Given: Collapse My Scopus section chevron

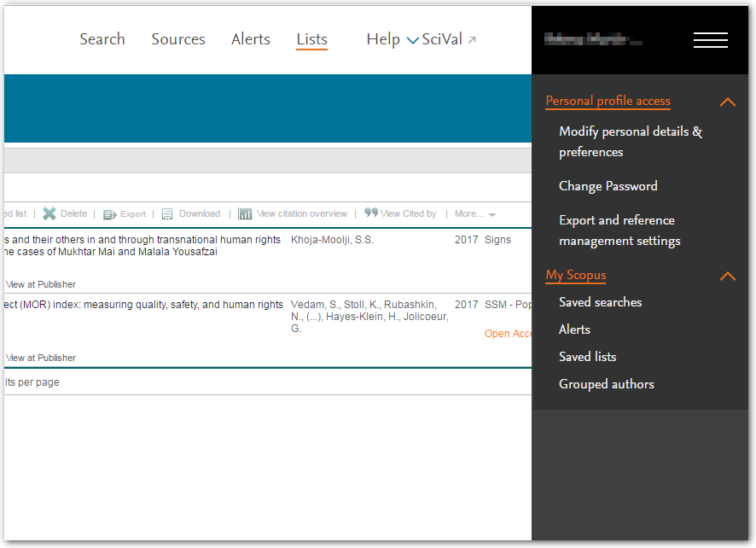Looking at the screenshot, I should (728, 276).
